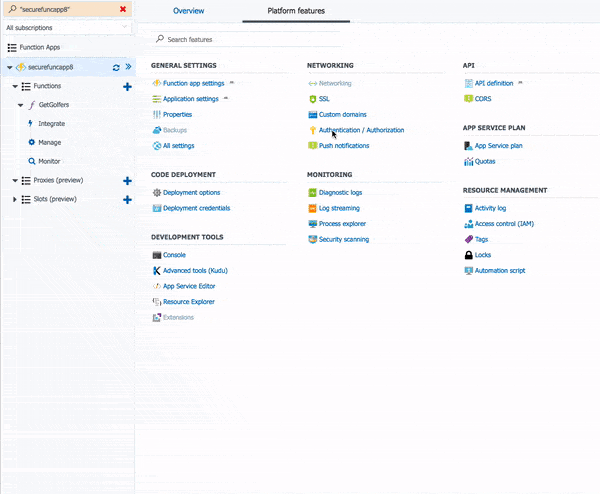The height and width of the screenshot is (494, 600).
Task: Click the greyed Networking link
Action: click(335, 83)
